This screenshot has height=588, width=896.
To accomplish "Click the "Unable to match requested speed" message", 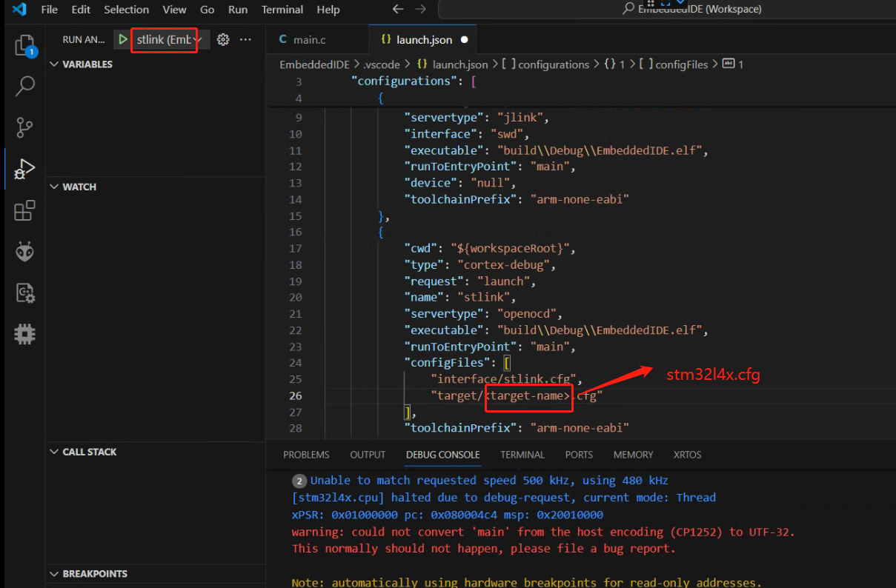I will (x=489, y=480).
